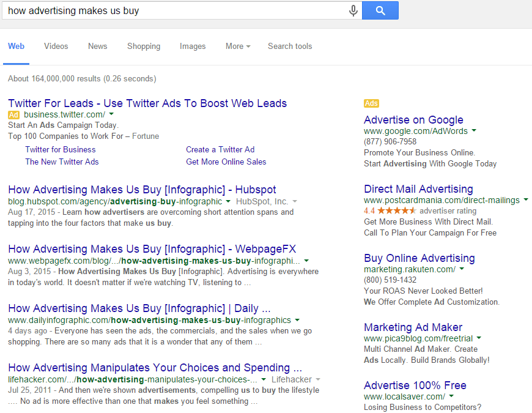Click the microphone voice search icon
This screenshot has height=413, width=532.
coord(353,10)
